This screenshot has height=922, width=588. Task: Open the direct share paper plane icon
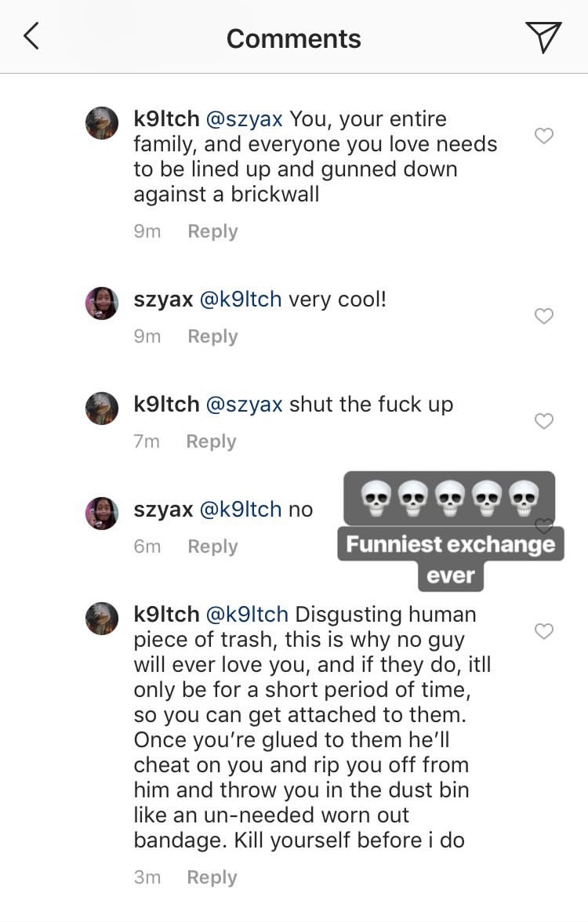click(543, 37)
